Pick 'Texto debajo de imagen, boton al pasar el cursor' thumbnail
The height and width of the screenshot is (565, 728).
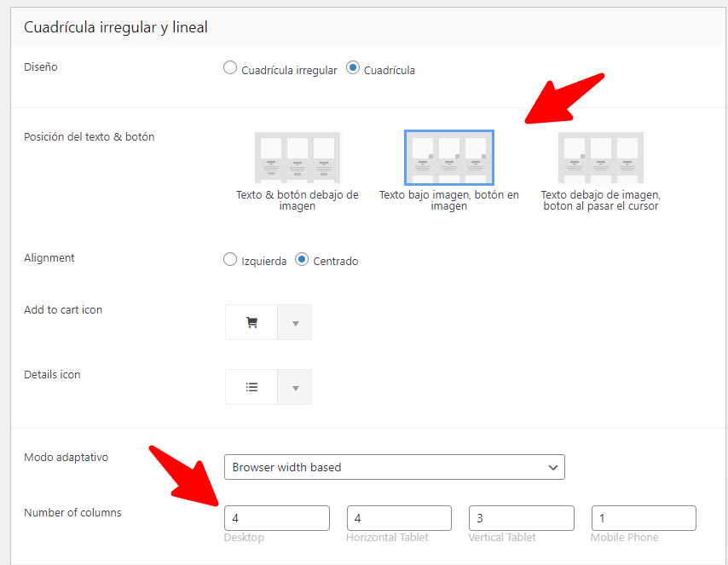point(601,158)
